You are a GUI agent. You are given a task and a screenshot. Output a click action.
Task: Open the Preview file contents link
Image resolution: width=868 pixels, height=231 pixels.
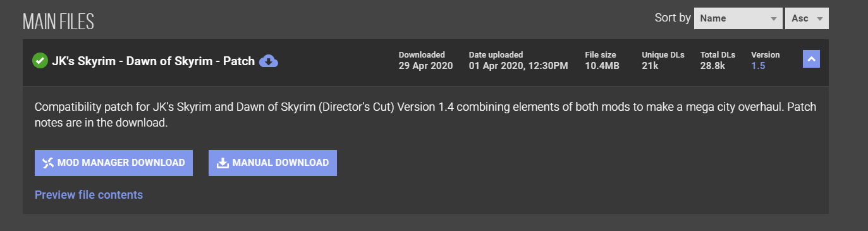click(x=89, y=195)
